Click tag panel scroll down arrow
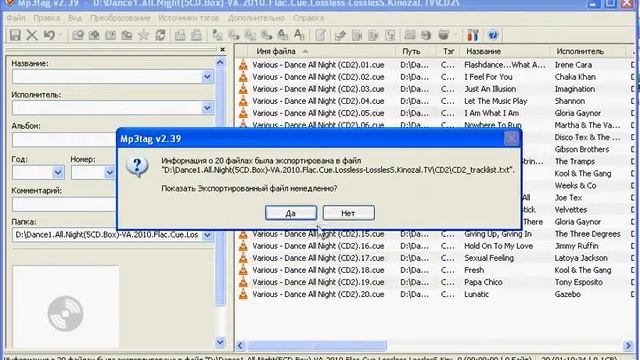Viewport: 640px width, 360px height. [220, 342]
